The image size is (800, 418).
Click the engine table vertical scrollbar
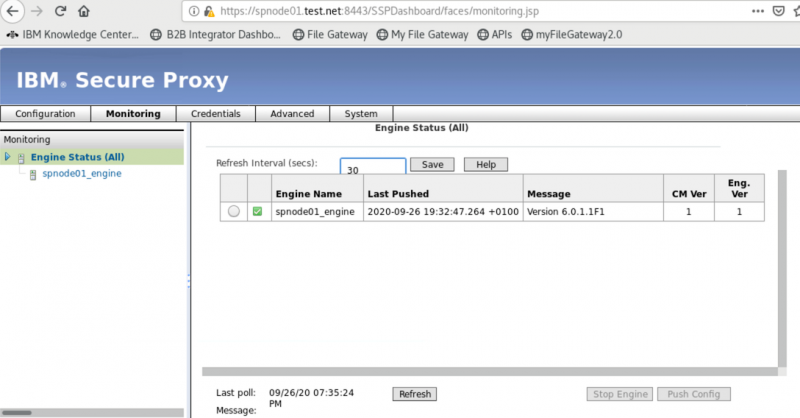782,268
